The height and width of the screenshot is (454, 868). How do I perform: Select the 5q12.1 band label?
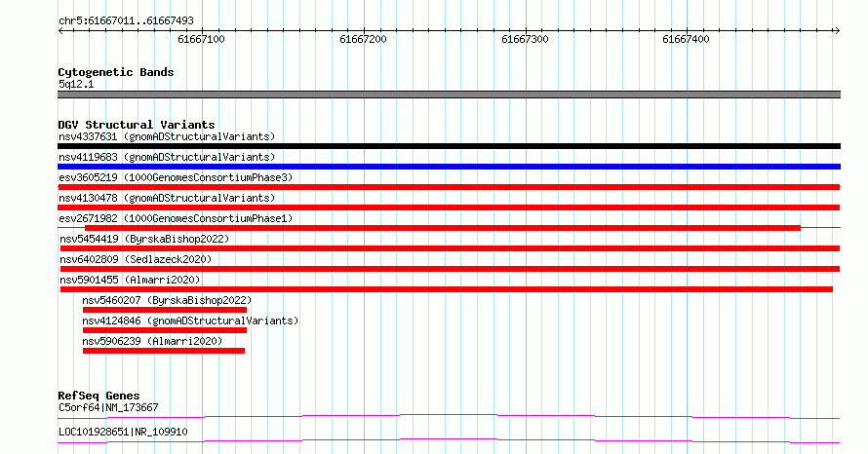tap(76, 84)
